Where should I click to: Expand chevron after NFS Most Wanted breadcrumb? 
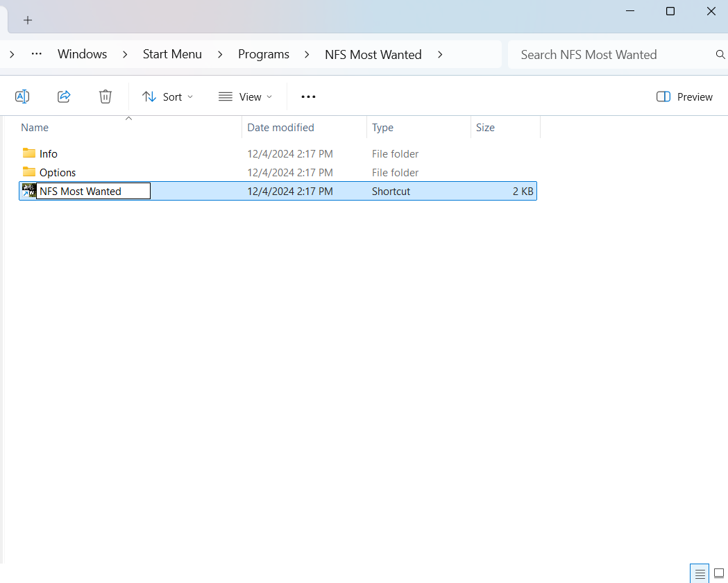pos(440,55)
